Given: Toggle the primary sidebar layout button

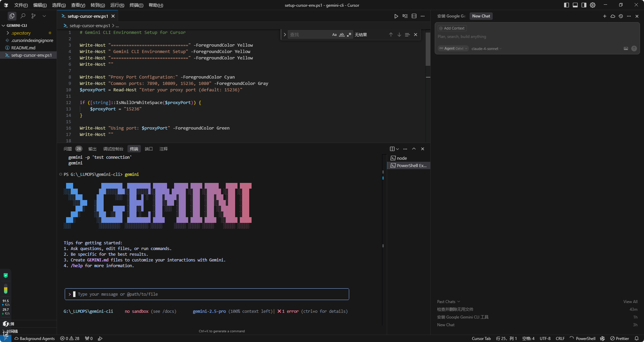Looking at the screenshot, I should (567, 5).
